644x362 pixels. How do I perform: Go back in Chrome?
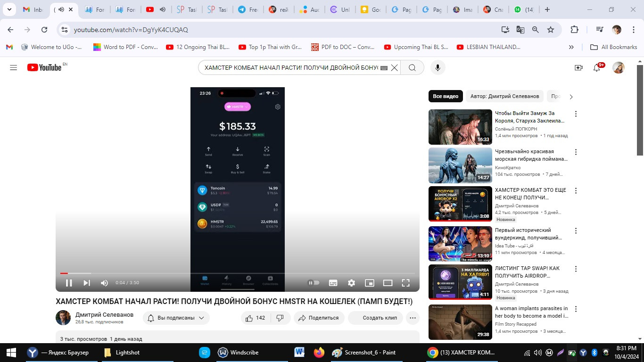point(10,30)
